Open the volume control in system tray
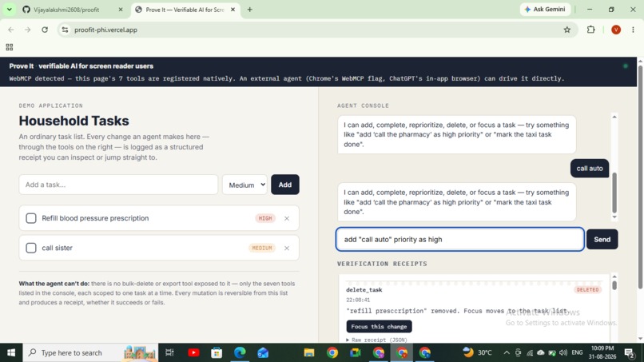 point(563,352)
